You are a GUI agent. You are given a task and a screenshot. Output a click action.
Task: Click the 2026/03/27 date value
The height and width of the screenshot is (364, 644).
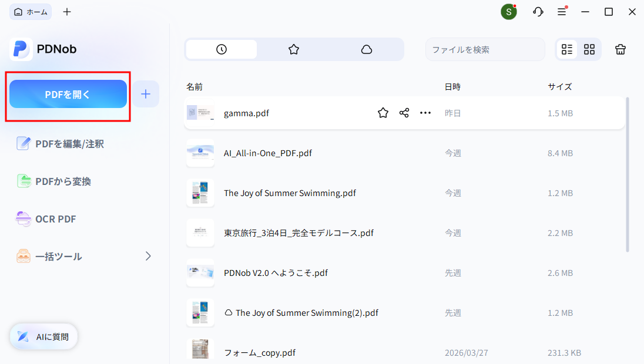467,352
